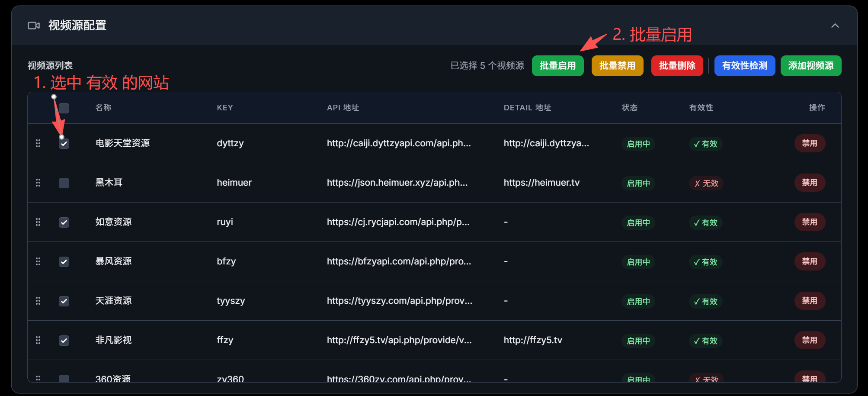Uncheck the 电影天堂资源 checkbox
868x396 pixels.
coord(64,144)
